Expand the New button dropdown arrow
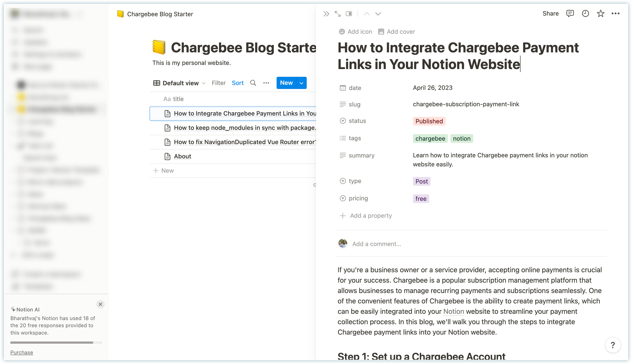Screen dimensions: 632x364 [x=301, y=83]
